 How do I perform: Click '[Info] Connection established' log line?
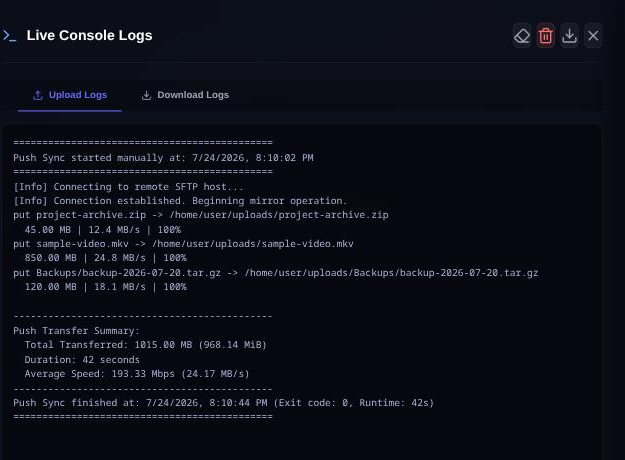[x=180, y=201]
